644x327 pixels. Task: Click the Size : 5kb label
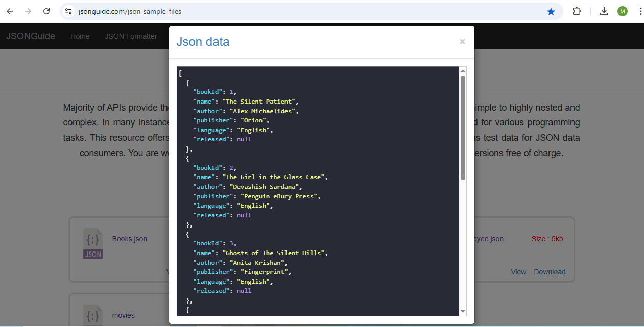point(547,239)
